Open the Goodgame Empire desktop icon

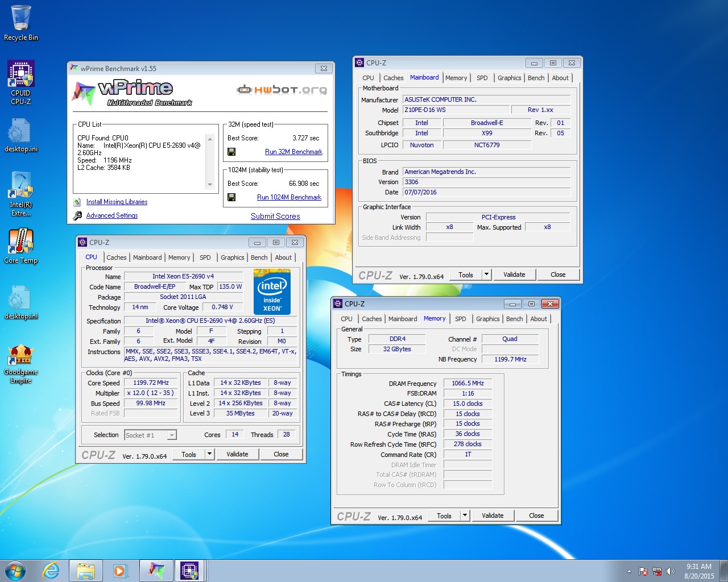pos(21,364)
